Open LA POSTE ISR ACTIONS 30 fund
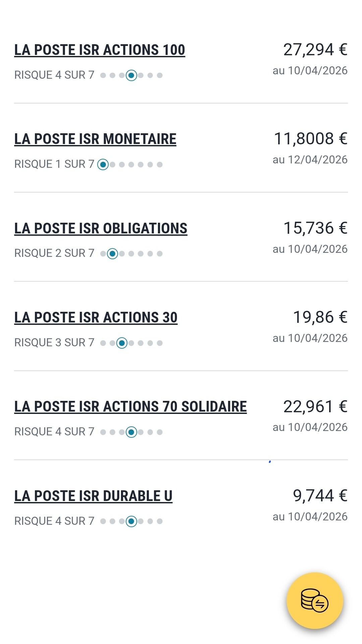Image resolution: width=362 pixels, height=644 pixels. point(96,317)
